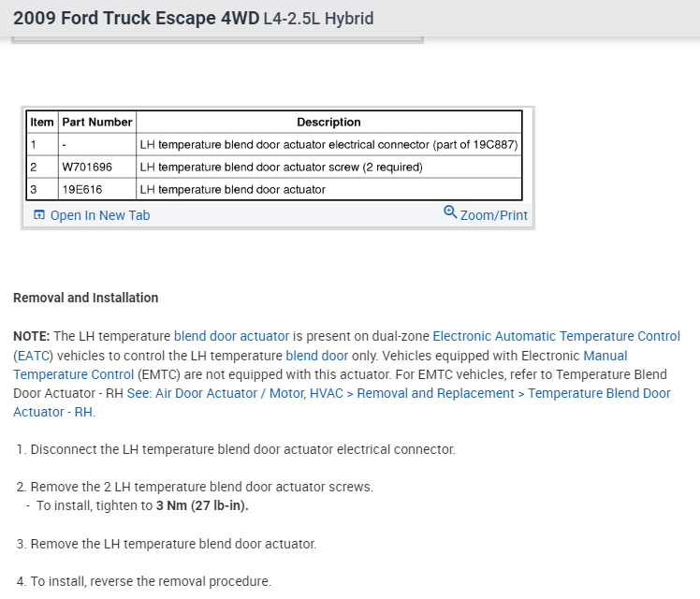Click the "blend door" link before "only"
The height and width of the screenshot is (599, 700).
click(x=316, y=356)
